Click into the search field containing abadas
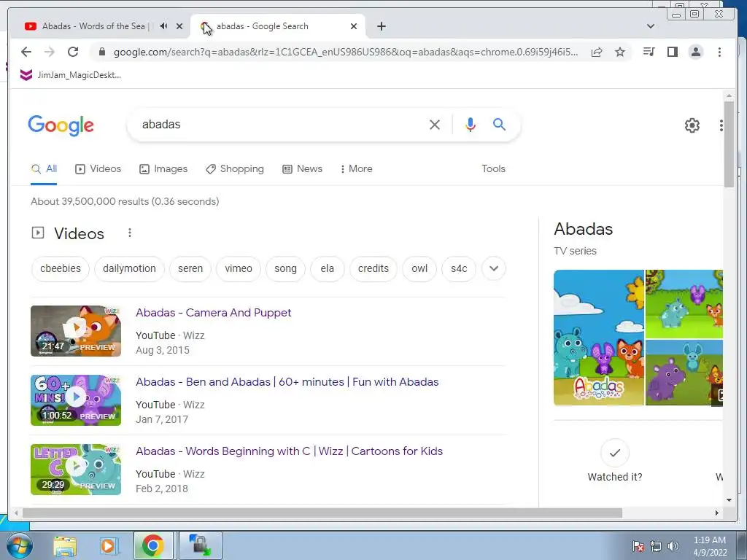747x560 pixels. (281, 125)
